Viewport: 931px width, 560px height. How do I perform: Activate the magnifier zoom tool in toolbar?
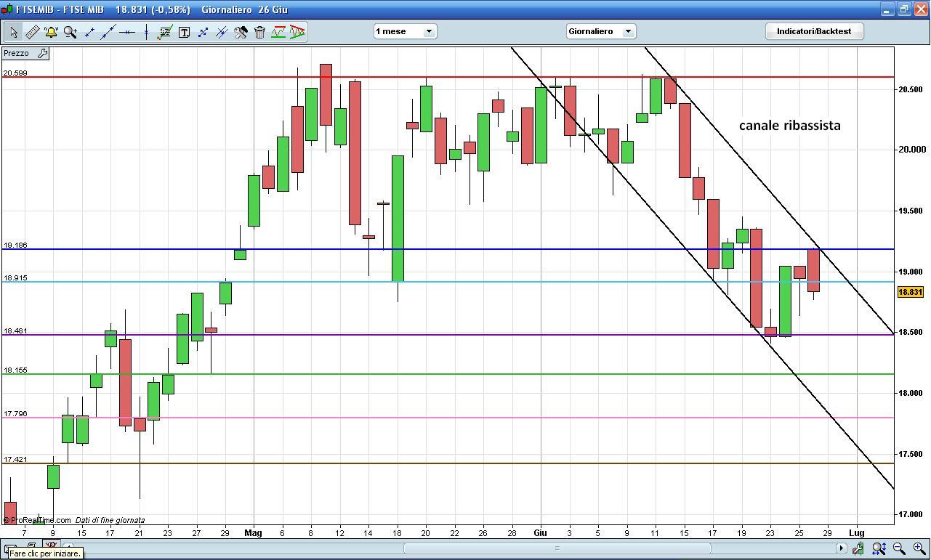(70, 32)
